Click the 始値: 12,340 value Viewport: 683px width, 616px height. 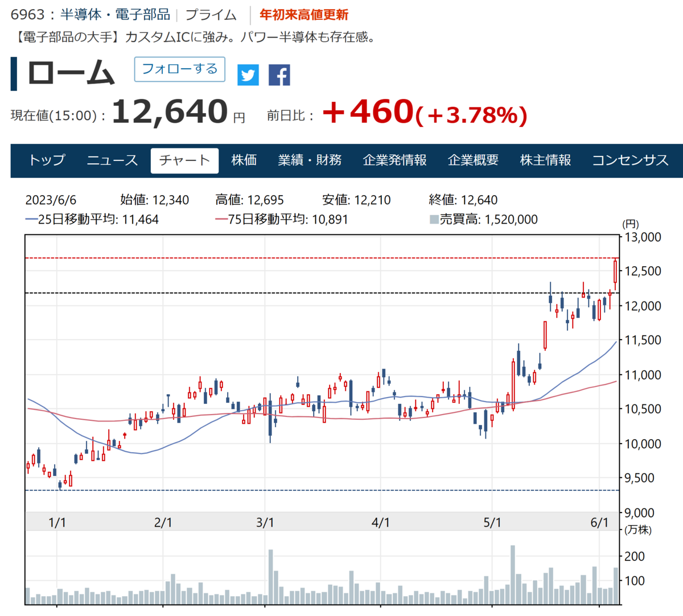(154, 200)
